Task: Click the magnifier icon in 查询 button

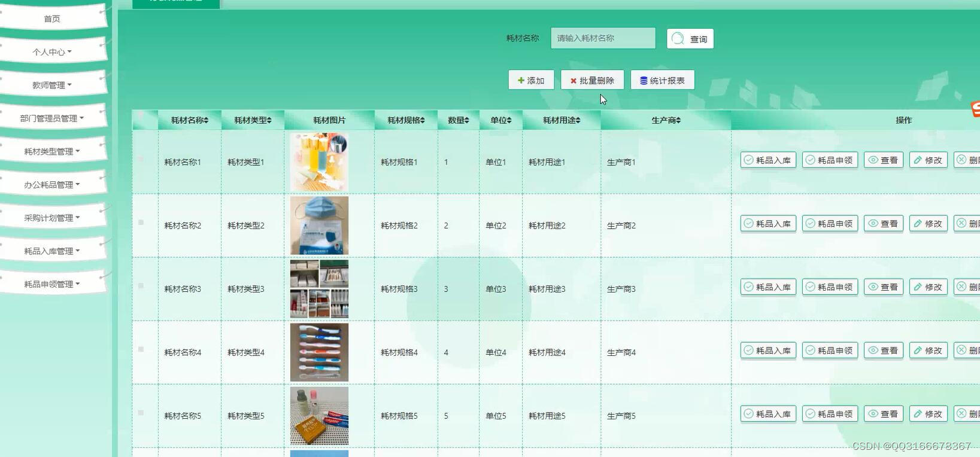Action: coord(678,39)
